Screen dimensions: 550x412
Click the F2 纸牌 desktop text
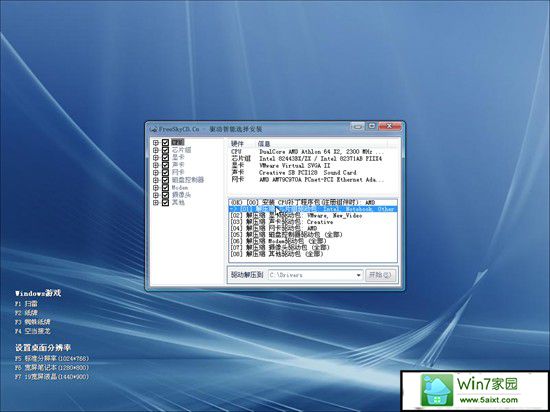[26, 313]
